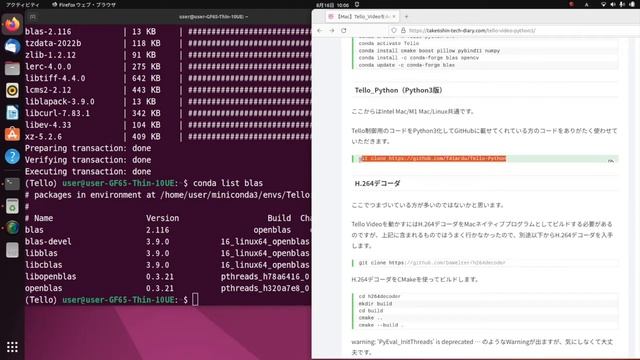The width and height of the screenshot is (640, 360).
Task: Click the 'libopenblas' row in terminal
Action: [x=167, y=276]
